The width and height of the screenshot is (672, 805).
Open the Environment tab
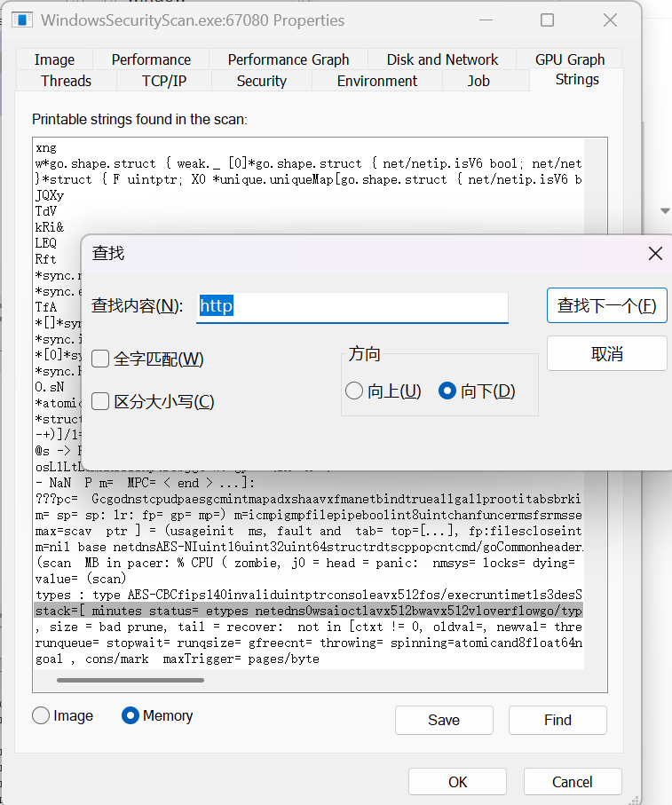(377, 81)
